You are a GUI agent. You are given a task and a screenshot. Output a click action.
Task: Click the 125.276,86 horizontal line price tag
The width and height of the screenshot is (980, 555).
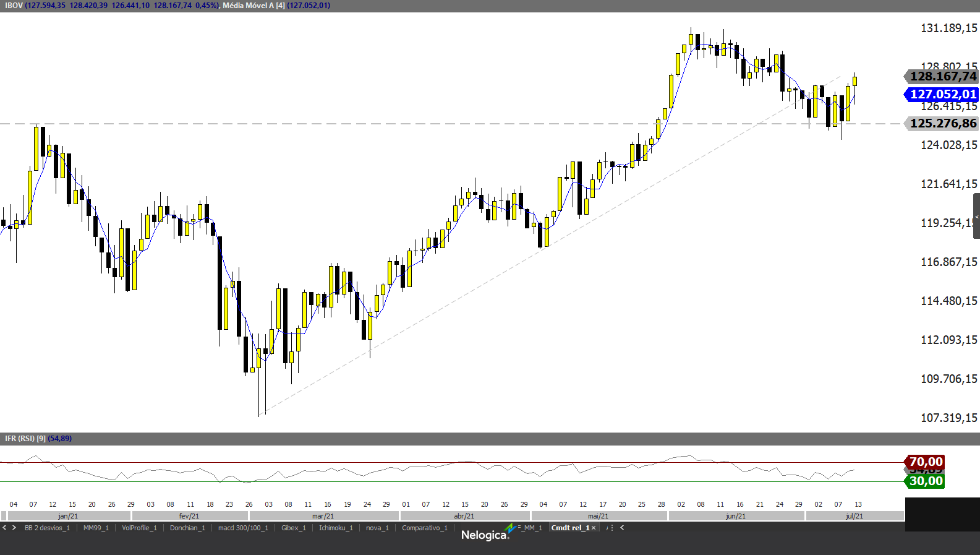point(942,123)
